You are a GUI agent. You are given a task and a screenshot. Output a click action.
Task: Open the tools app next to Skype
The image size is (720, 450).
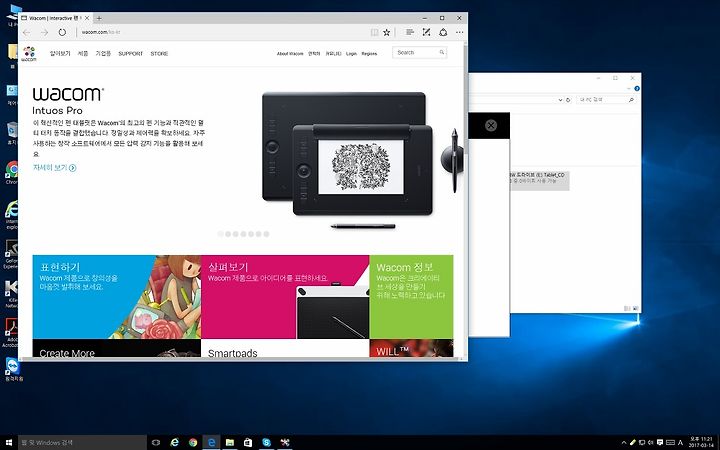[285, 443]
